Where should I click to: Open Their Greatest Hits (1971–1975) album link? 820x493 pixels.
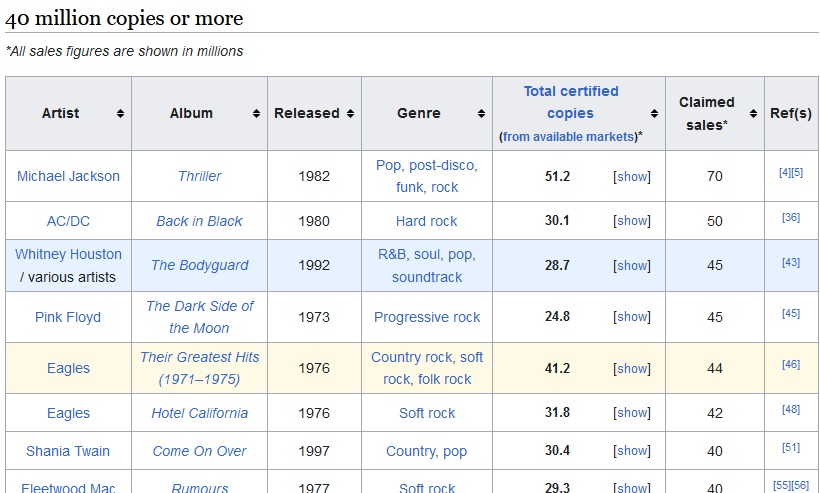click(x=199, y=368)
